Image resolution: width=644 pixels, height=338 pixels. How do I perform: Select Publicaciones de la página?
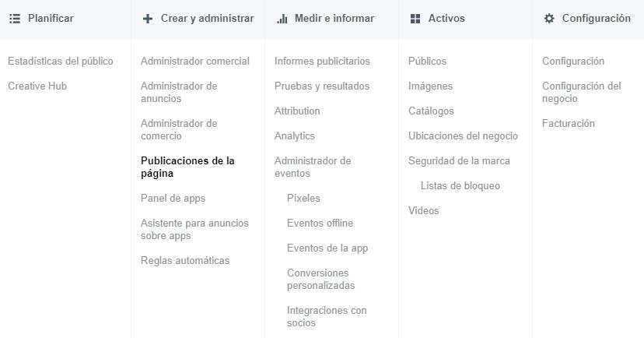[x=187, y=167]
